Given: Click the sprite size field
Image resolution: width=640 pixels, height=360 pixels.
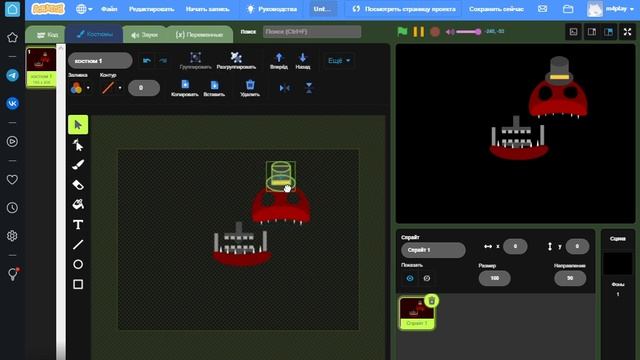Looking at the screenshot, I should (494, 278).
